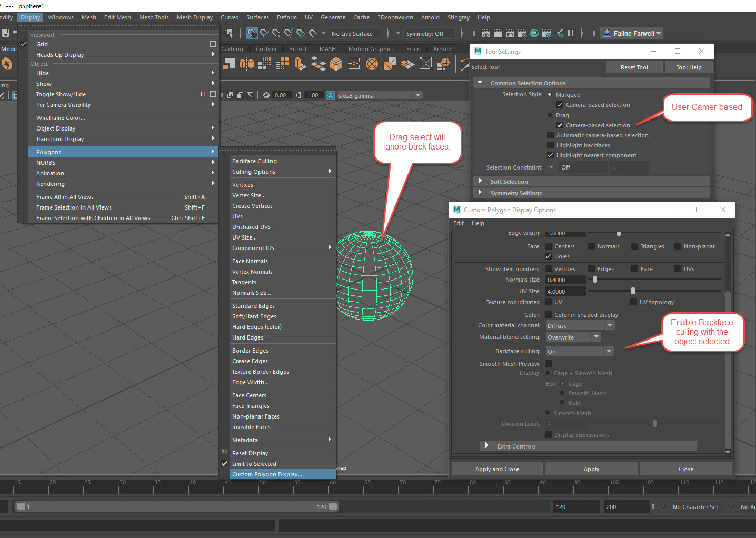Image resolution: width=756 pixels, height=538 pixels.
Task: Select the Snap to Grid magnet tool
Action: [x=252, y=33]
